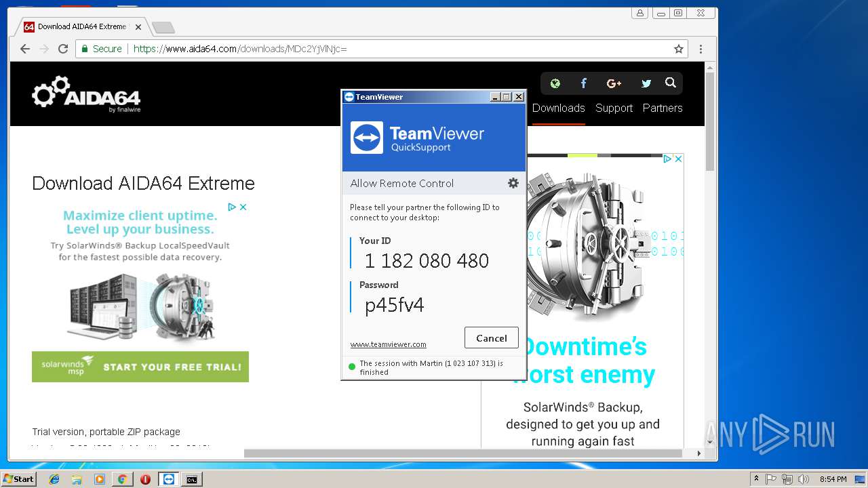Click the Allow Remote Control heading
Viewport: 868px width, 488px height.
(x=402, y=183)
